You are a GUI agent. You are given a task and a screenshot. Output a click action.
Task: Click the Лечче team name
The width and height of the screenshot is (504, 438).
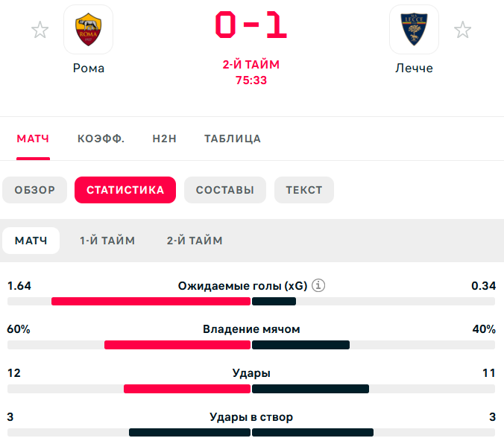pyautogui.click(x=414, y=69)
